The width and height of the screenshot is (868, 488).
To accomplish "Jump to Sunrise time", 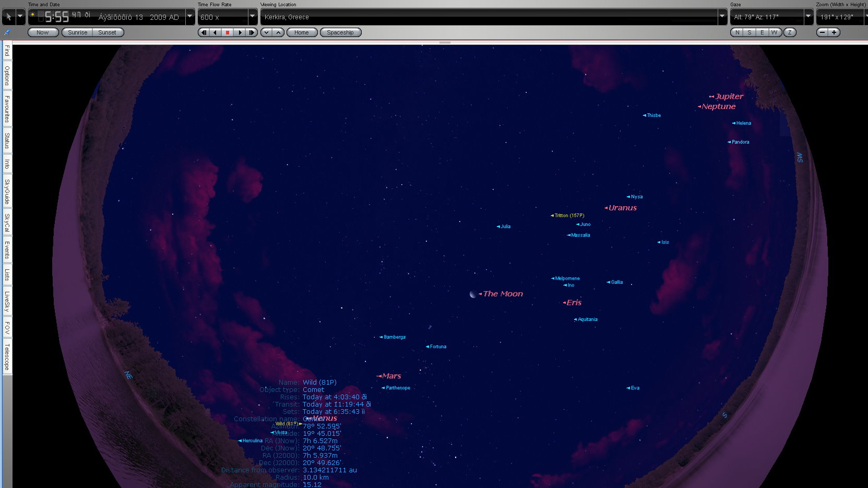I will pos(77,32).
